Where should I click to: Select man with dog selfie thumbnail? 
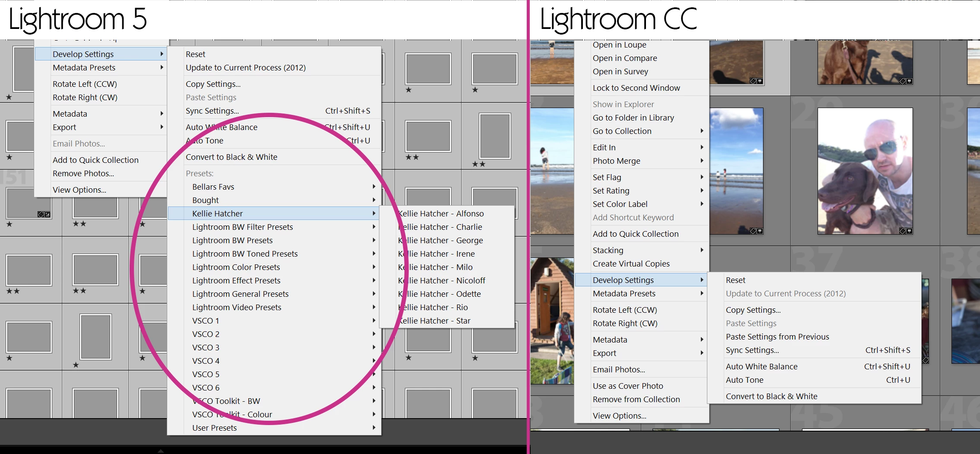(x=865, y=171)
